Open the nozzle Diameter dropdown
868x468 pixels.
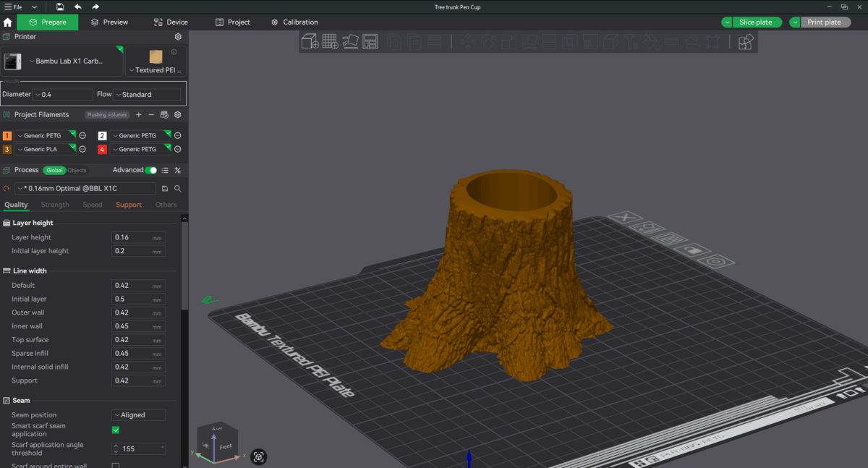click(x=63, y=94)
